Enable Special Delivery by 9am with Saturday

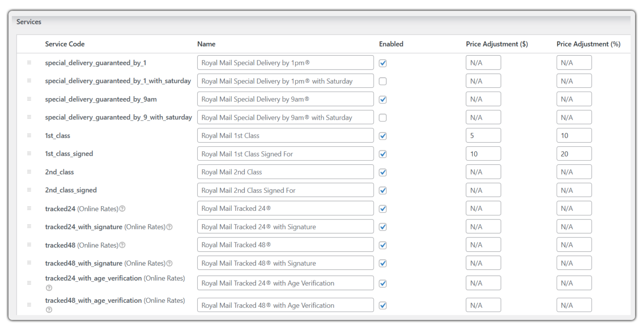point(383,118)
